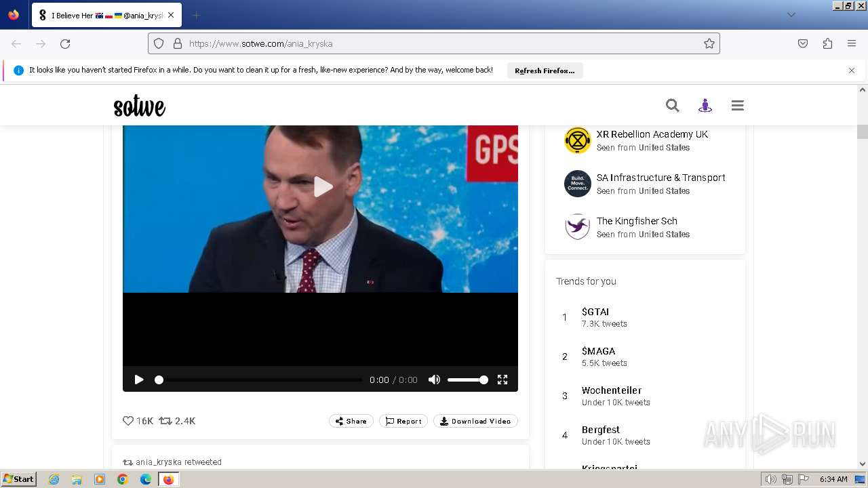Click The Kingfisher Sch avatar
868x488 pixels.
(x=578, y=227)
